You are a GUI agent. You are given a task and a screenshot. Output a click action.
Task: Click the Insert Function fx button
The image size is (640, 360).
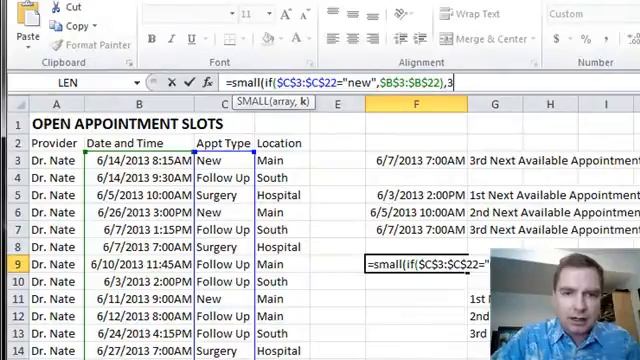(x=207, y=82)
